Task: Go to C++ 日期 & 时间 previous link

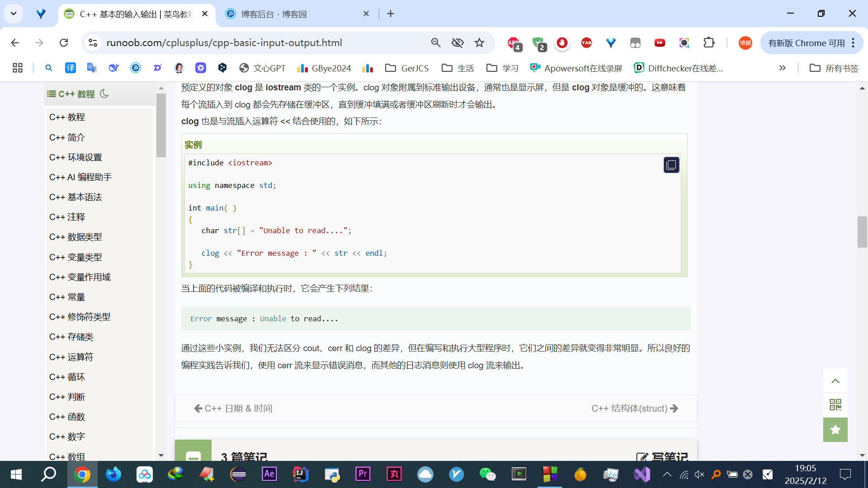Action: (234, 408)
